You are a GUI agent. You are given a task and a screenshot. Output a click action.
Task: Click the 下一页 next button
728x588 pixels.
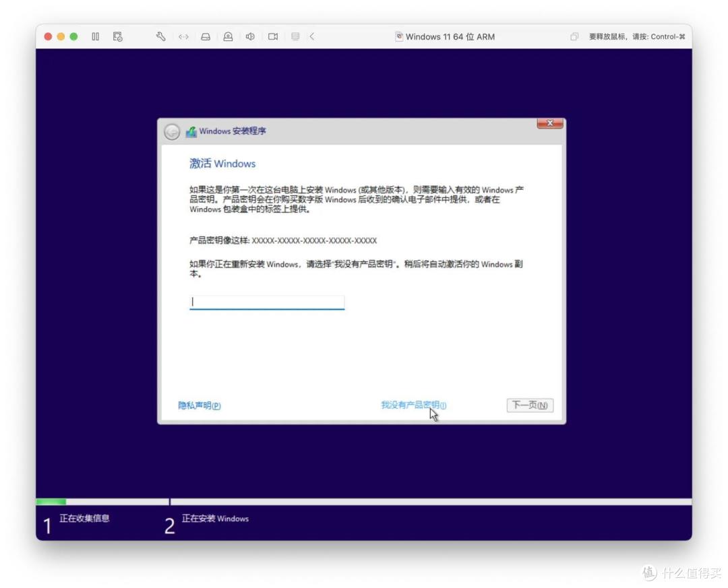[x=530, y=405]
